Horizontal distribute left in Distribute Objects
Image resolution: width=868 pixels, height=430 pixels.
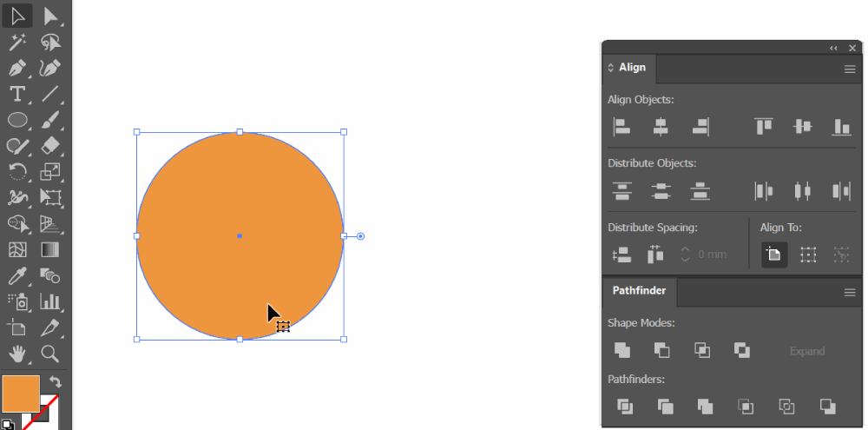pyautogui.click(x=763, y=191)
